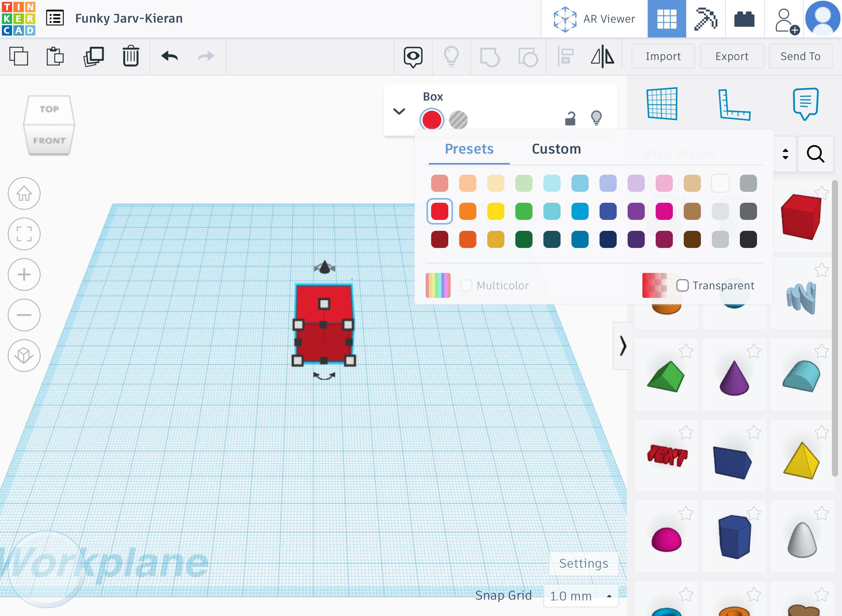Viewport: 842px width, 616px height.
Task: Enable the Transparent checkbox
Action: pos(683,285)
